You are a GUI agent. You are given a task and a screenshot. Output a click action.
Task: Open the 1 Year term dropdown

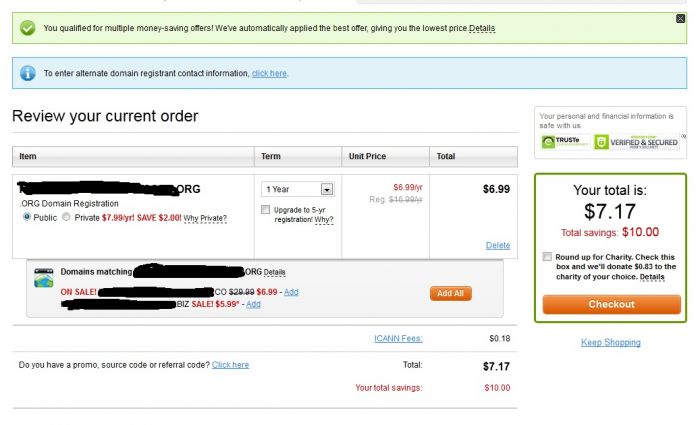pos(298,189)
